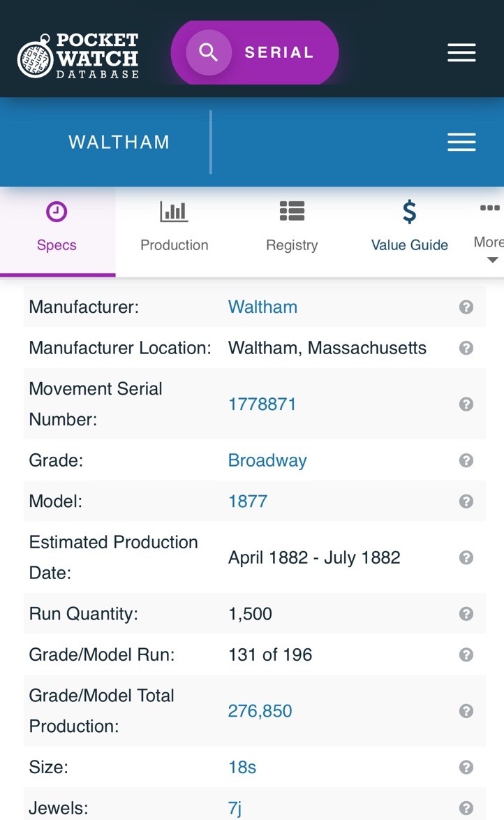This screenshot has height=820, width=504.
Task: Open the Broadway grade link
Action: coord(267,461)
